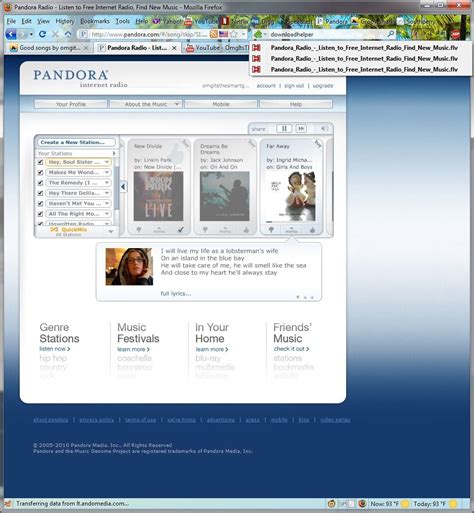
Task: Pause the Pandora player
Action: click(284, 128)
